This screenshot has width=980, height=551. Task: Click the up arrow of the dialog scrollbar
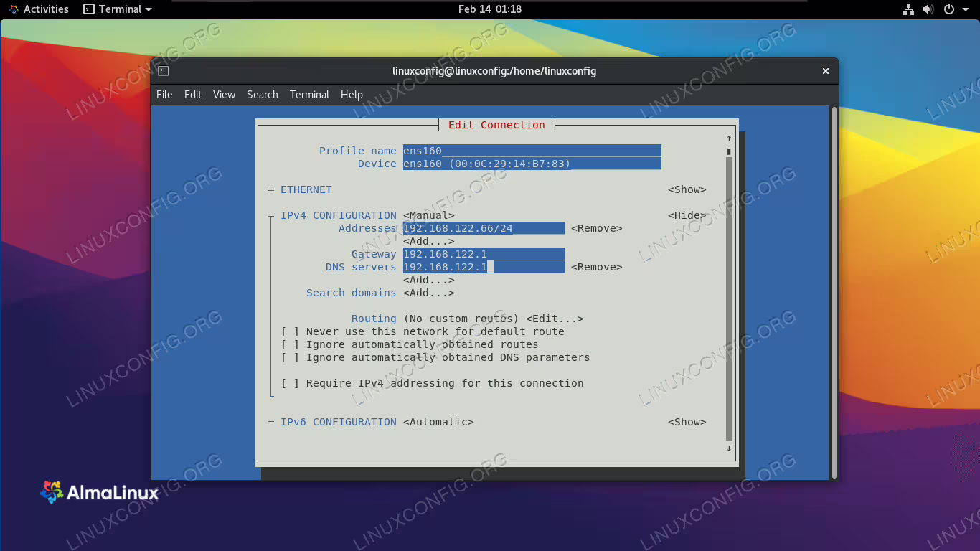[729, 138]
